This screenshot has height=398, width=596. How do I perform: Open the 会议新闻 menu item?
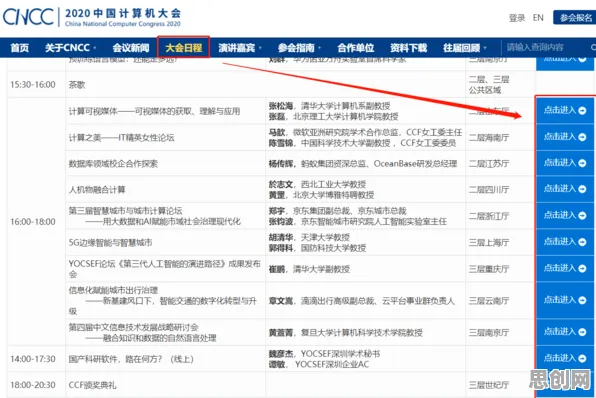coord(131,48)
